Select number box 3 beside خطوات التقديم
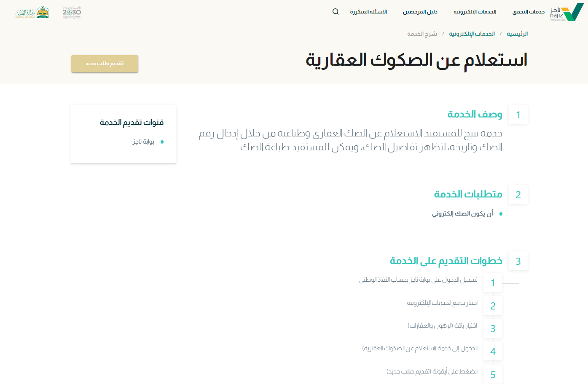 (518, 261)
